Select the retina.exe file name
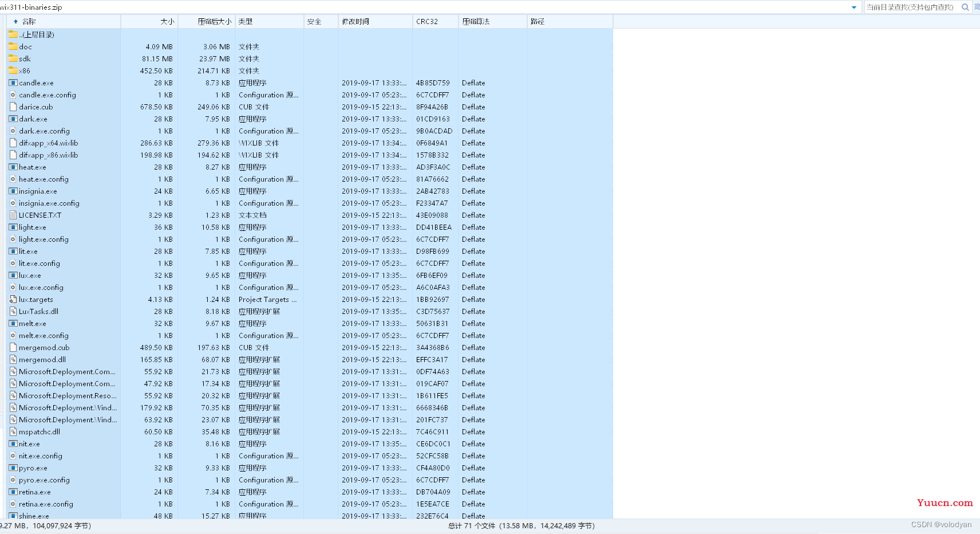The image size is (980, 534). tap(35, 492)
